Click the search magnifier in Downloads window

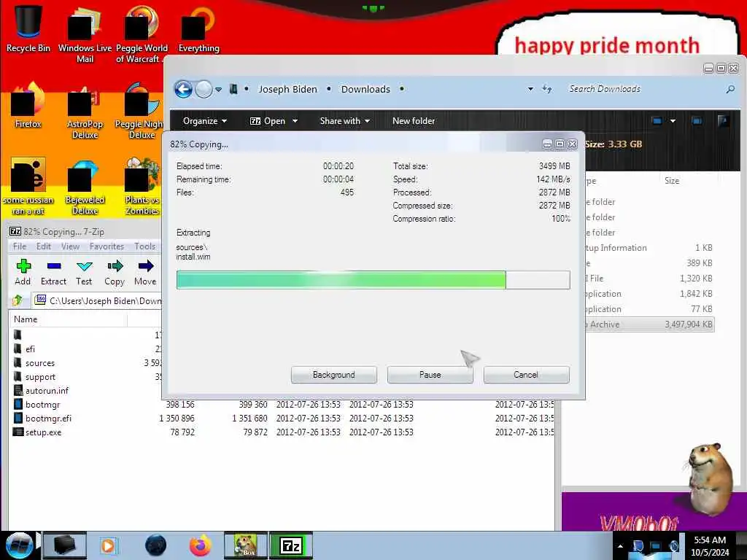coord(729,89)
